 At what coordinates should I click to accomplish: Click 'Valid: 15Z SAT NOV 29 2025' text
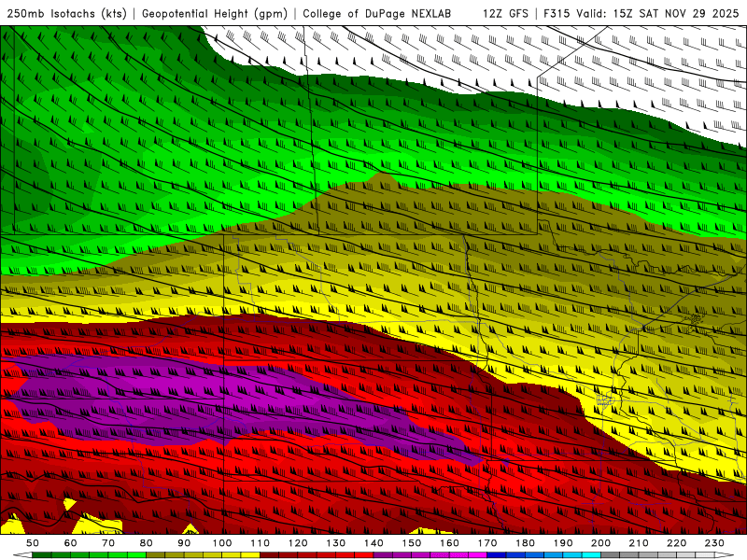click(657, 13)
